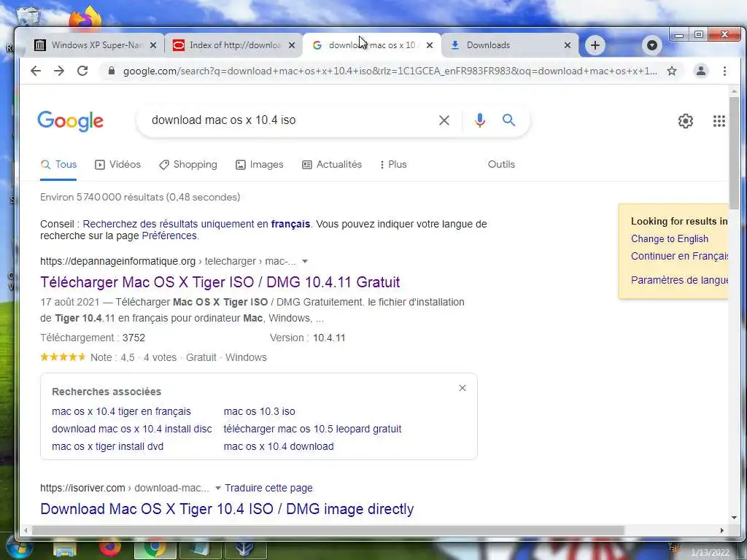Start voice search with microphone icon

point(480,120)
